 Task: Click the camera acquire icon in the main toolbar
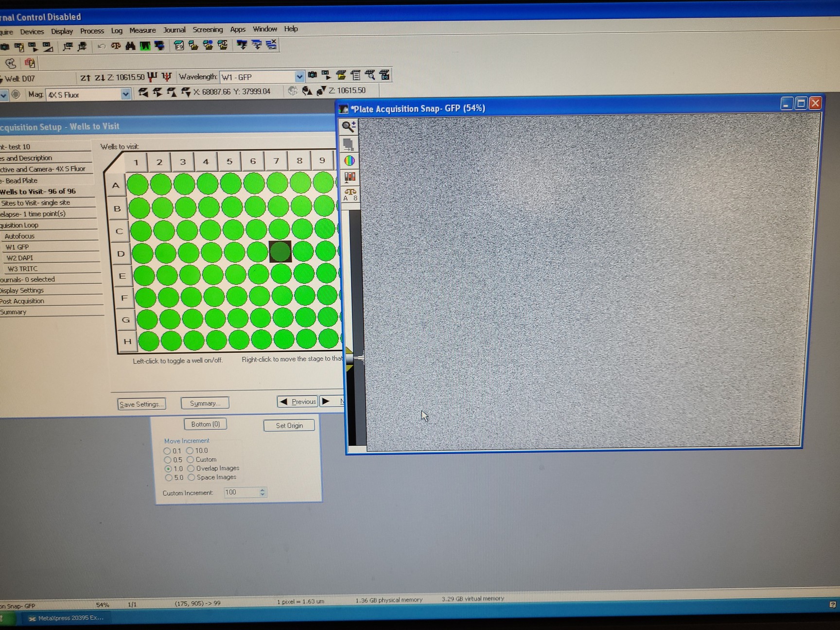coord(5,46)
